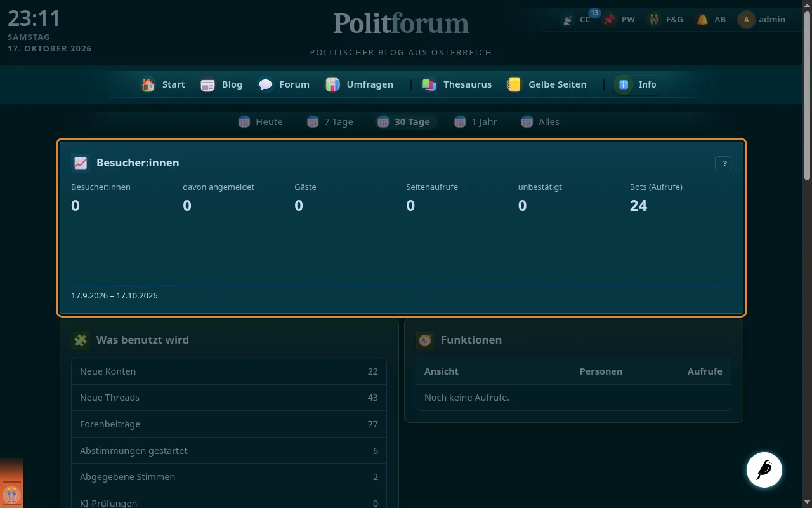Click the books icon beside Thesaurus
The image size is (812, 508).
coord(429,84)
